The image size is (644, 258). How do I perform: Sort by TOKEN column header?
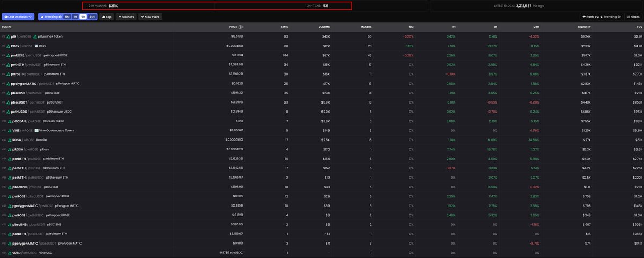point(6,26)
